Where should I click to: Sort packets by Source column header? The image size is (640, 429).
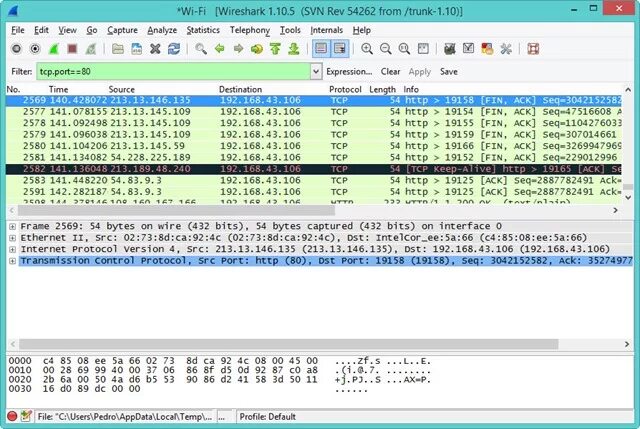(121, 89)
